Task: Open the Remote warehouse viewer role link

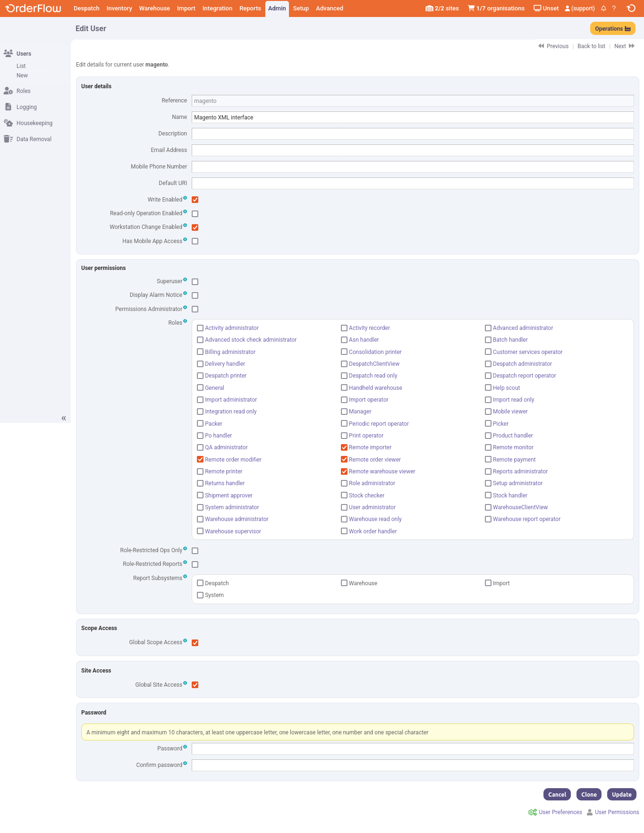Action: click(x=382, y=471)
